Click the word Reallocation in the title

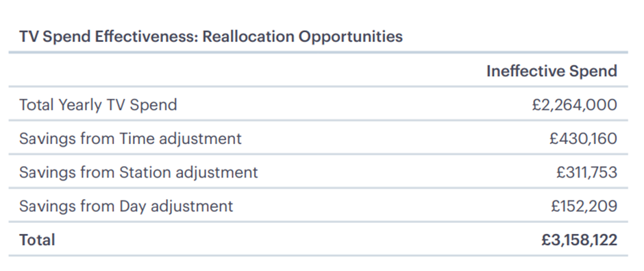[248, 36]
